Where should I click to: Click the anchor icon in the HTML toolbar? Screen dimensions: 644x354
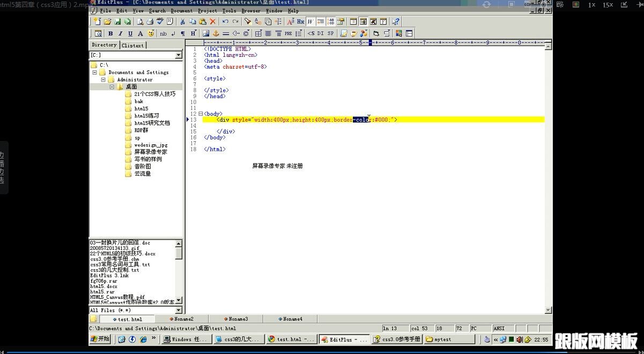(x=216, y=33)
